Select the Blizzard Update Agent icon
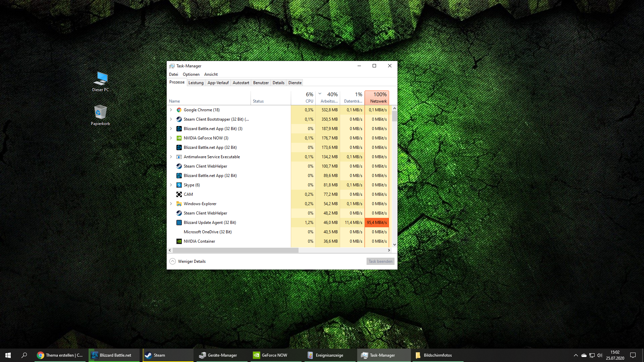 (x=179, y=223)
